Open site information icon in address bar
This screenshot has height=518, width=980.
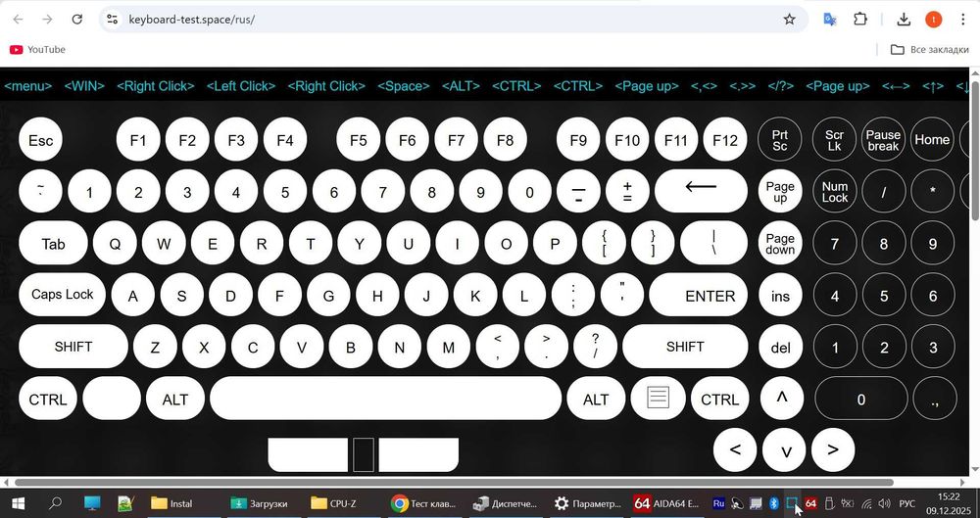tap(113, 20)
